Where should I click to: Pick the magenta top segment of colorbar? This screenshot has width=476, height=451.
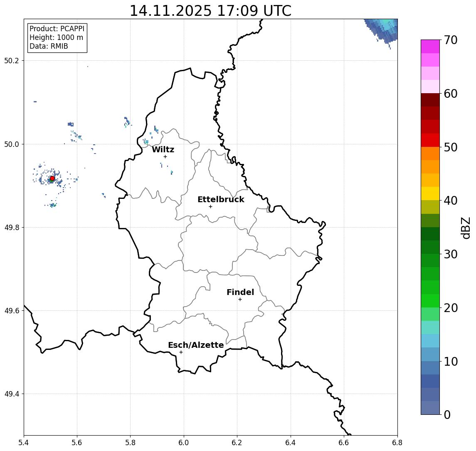pyautogui.click(x=430, y=47)
